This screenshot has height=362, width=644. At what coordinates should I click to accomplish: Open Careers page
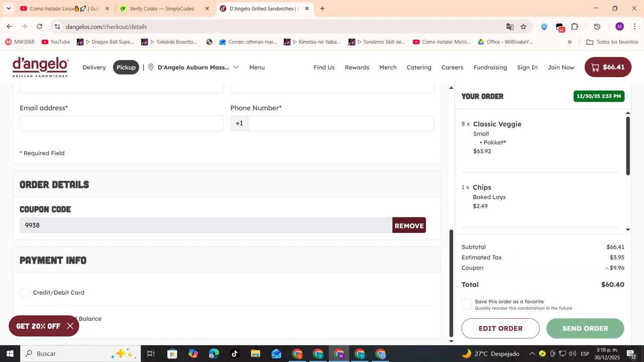(x=453, y=67)
